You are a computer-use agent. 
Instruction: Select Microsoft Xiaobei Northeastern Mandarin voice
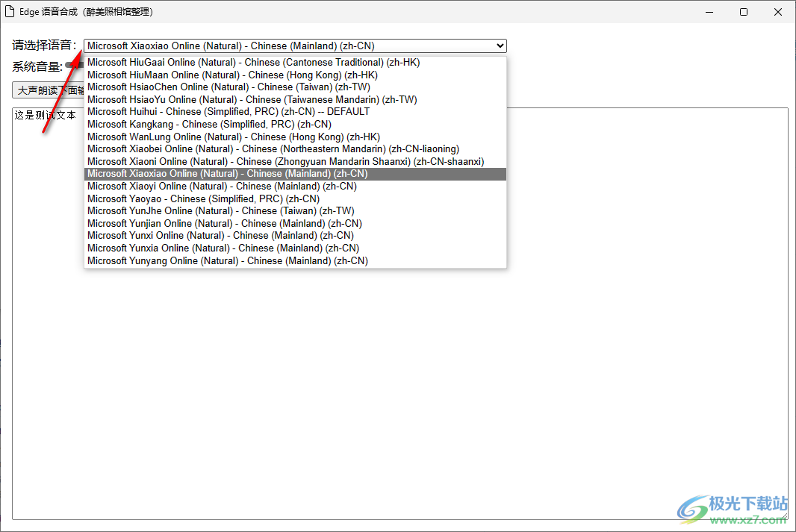coord(295,149)
